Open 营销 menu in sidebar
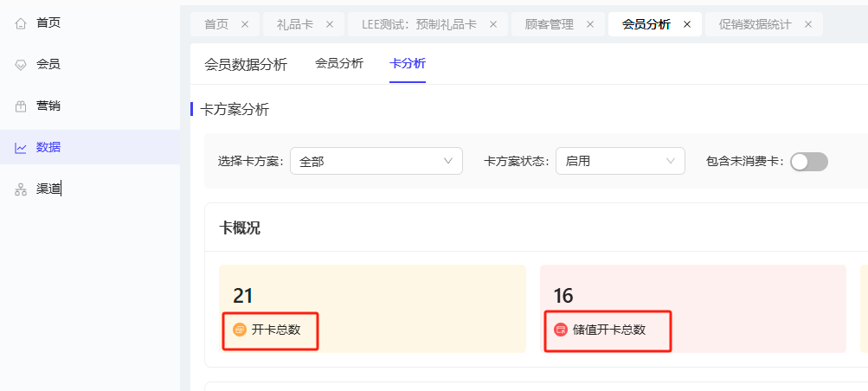 [90, 106]
